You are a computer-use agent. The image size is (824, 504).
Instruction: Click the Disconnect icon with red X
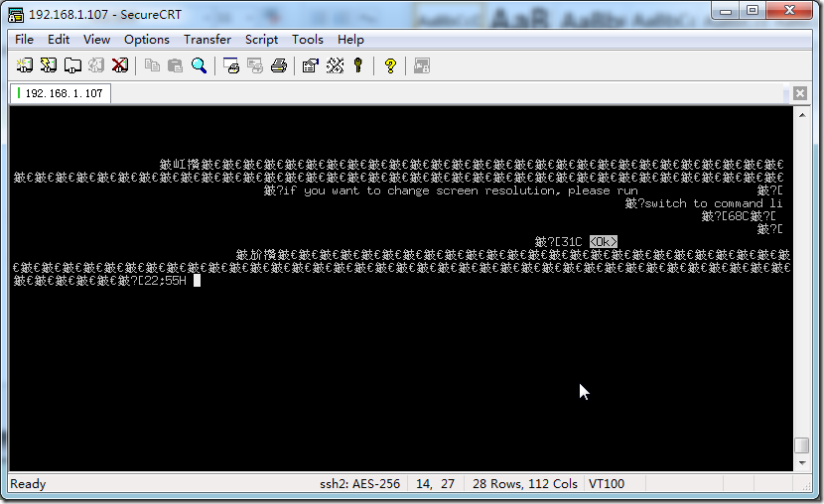(x=120, y=65)
